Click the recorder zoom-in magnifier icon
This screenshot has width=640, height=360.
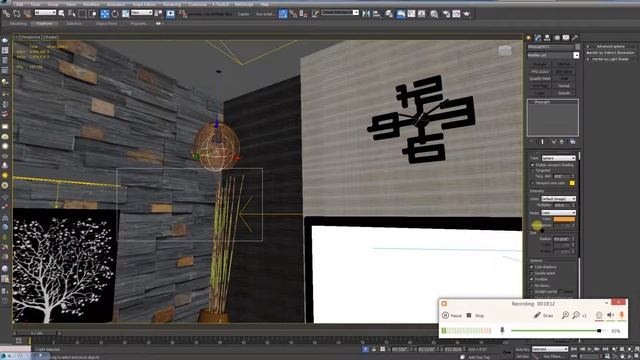pos(565,315)
